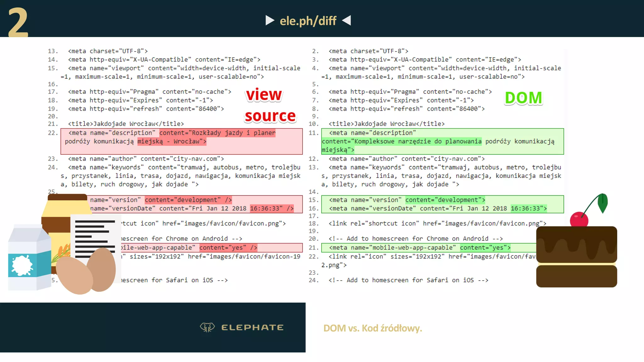Click the red 'view' label
This screenshot has width=644, height=362.
coord(264,95)
